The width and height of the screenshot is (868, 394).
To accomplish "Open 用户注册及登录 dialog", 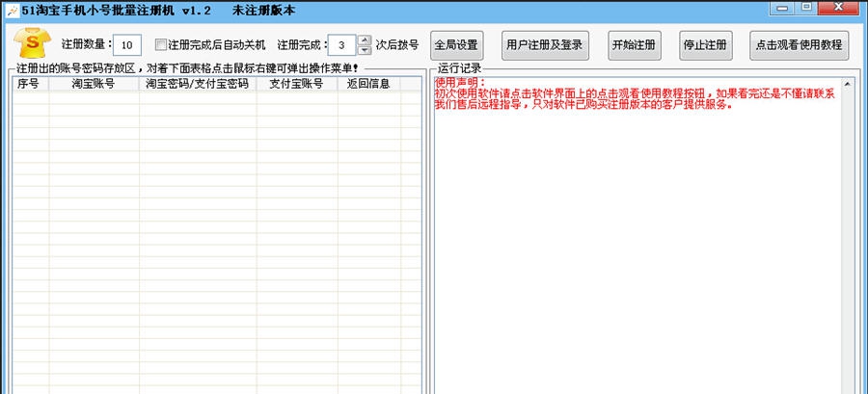I will click(545, 45).
